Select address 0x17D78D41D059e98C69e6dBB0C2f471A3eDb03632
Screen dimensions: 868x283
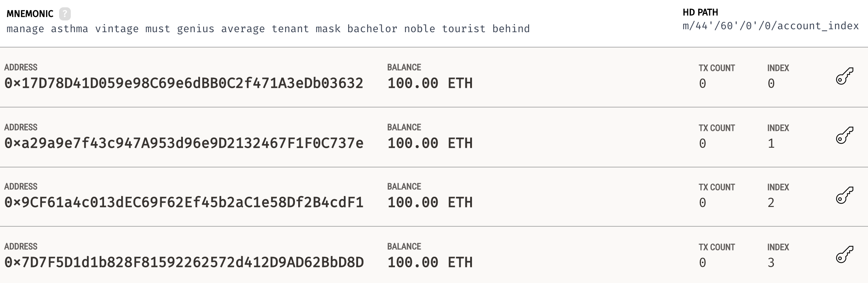click(184, 83)
